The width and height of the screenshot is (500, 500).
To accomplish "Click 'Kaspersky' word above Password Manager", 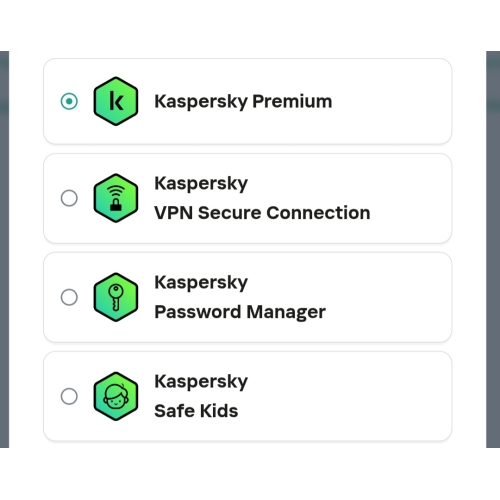I will tap(201, 283).
